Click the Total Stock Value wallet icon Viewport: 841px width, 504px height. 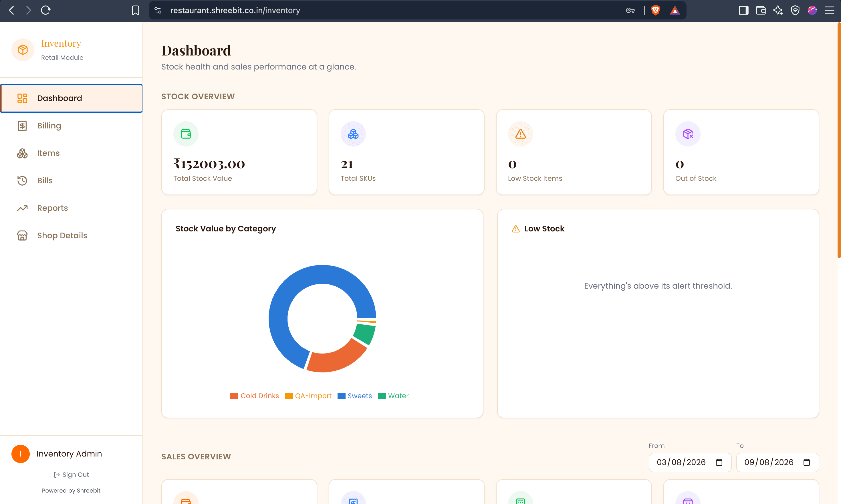tap(186, 134)
